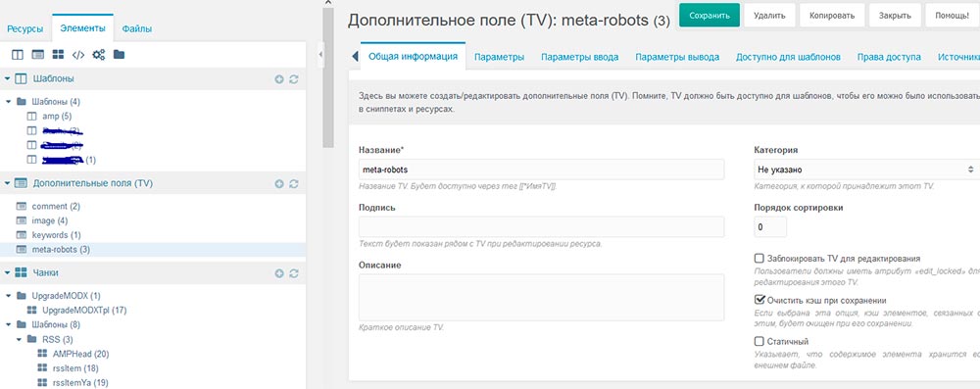The image size is (980, 389).
Task: Click the new category folder toolbar icon
Action: click(x=119, y=55)
